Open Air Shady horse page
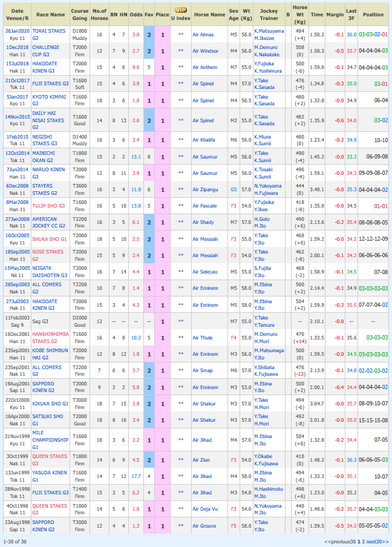Image resolution: width=392 pixels, height=547 pixels. [203, 222]
